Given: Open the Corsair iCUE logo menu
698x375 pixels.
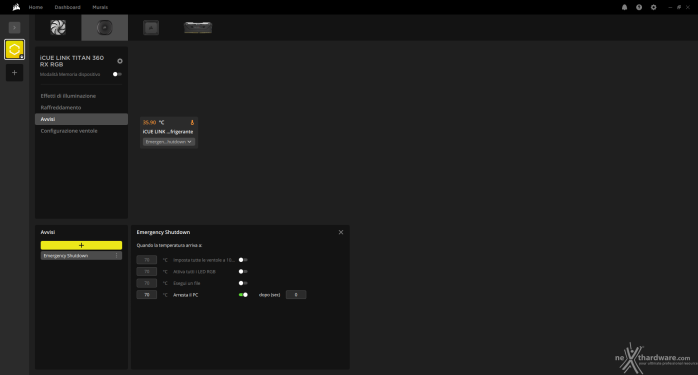Looking at the screenshot, I should click(16, 7).
